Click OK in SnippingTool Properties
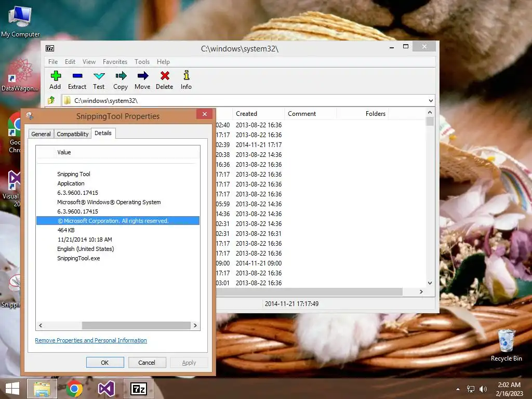532x399 pixels. (x=105, y=362)
